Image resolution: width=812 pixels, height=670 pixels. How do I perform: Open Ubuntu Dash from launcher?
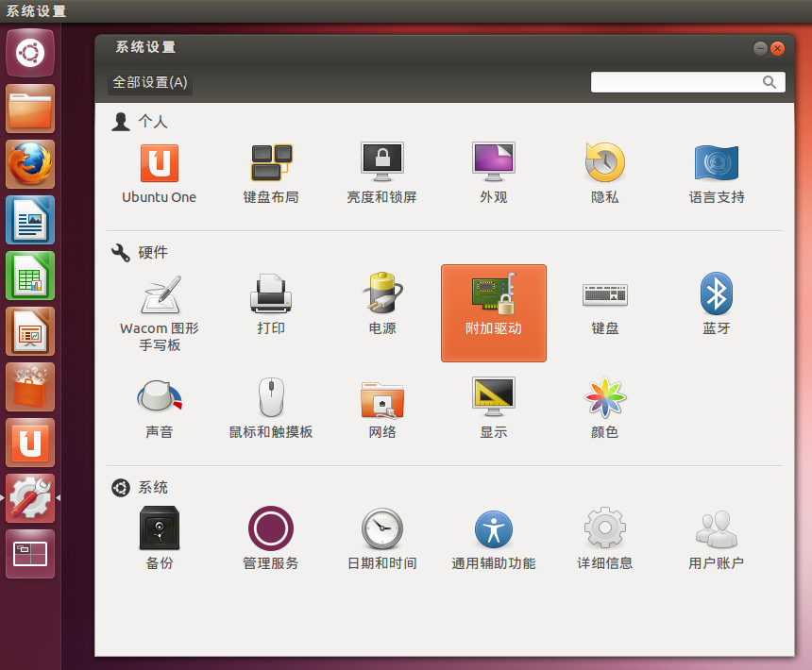pos(30,53)
